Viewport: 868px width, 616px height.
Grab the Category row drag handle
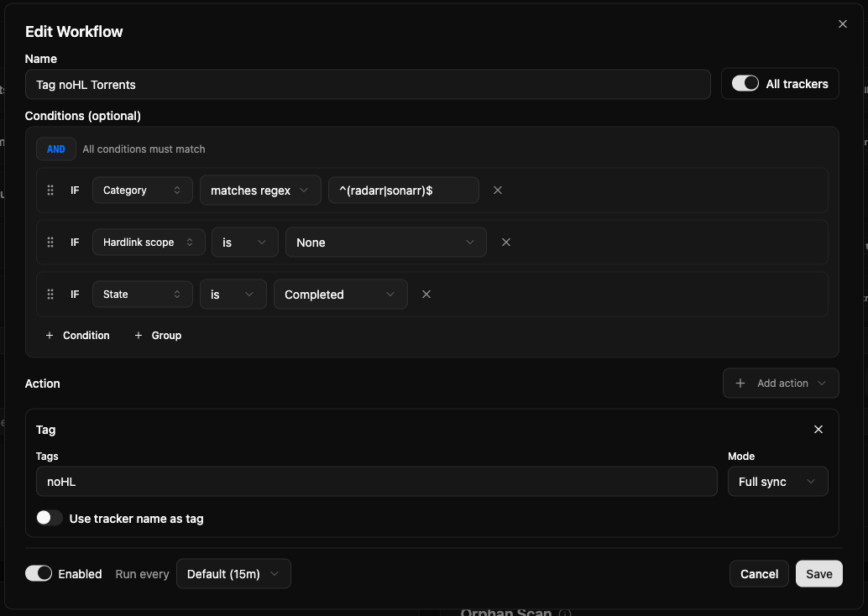click(x=50, y=191)
